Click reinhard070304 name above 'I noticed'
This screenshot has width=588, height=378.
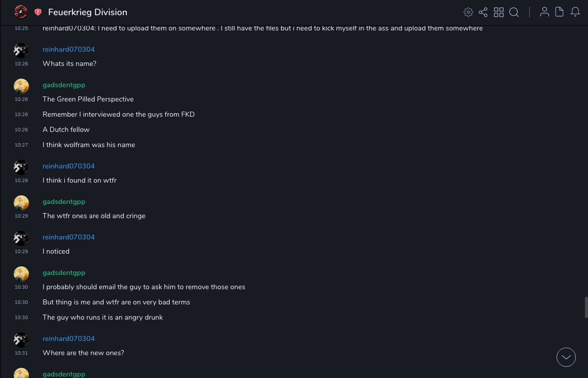click(68, 237)
